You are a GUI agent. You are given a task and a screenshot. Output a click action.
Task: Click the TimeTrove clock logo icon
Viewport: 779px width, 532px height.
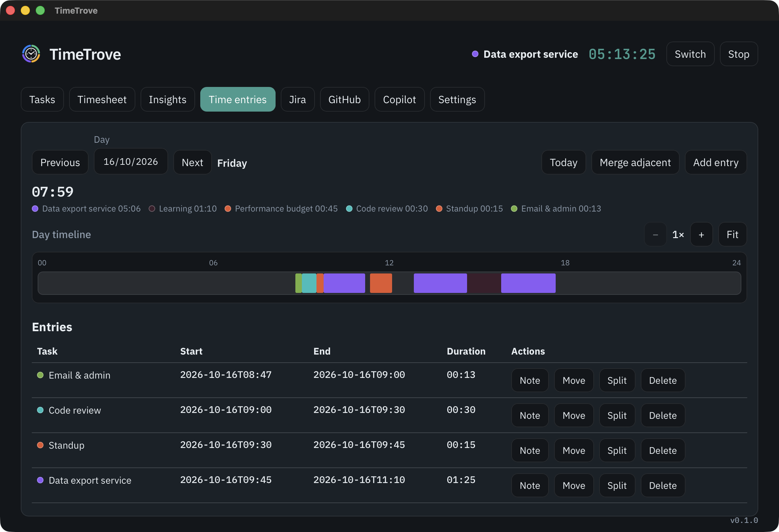pyautogui.click(x=31, y=54)
